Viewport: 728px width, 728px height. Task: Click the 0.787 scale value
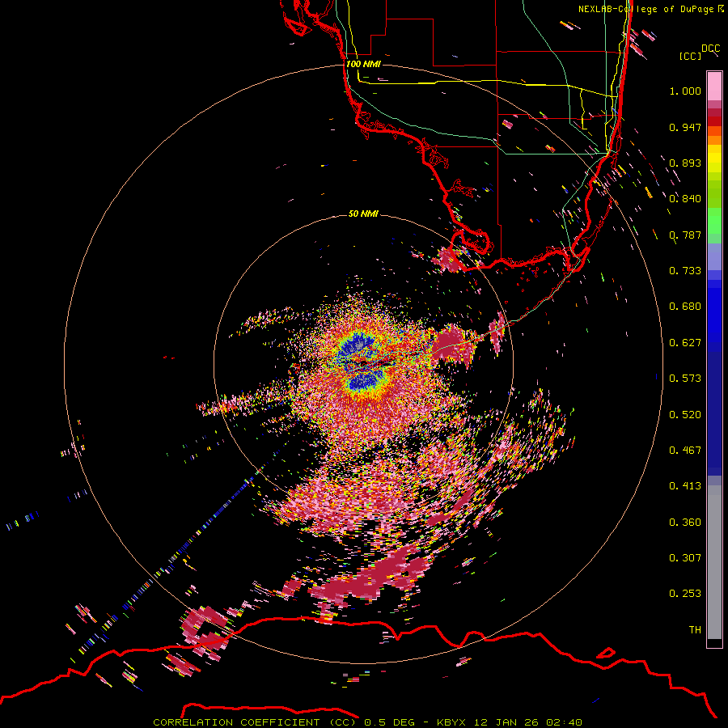pyautogui.click(x=685, y=235)
